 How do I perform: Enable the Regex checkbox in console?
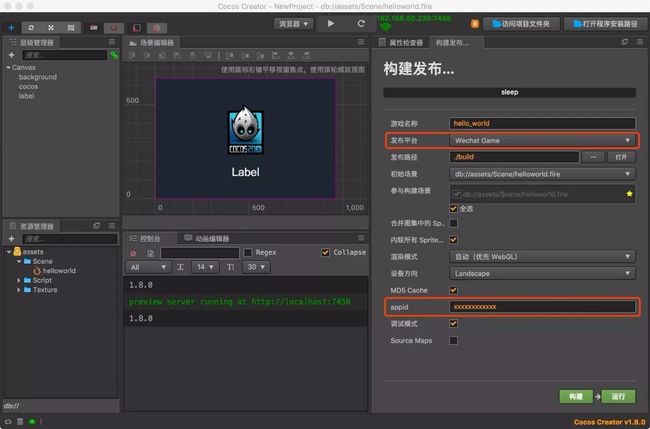(x=248, y=253)
